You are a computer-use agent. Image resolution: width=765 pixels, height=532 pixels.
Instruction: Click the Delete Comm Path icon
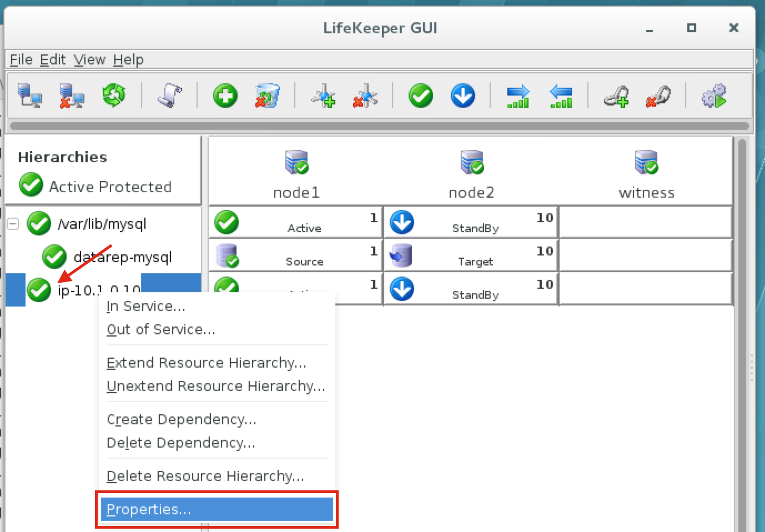coord(365,96)
